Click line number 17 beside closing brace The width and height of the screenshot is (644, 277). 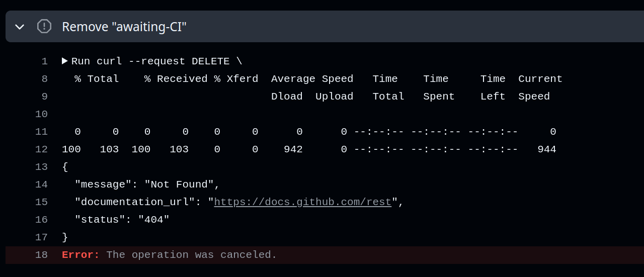pyautogui.click(x=41, y=237)
